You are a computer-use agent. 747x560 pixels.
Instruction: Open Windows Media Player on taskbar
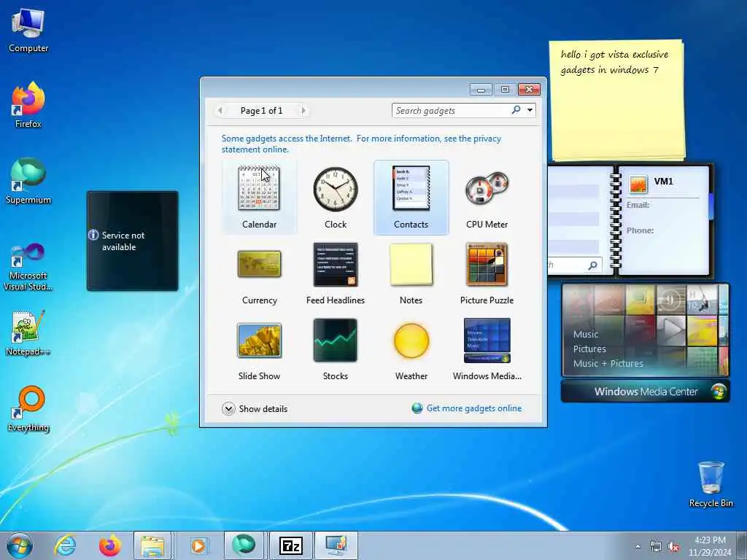click(x=198, y=545)
